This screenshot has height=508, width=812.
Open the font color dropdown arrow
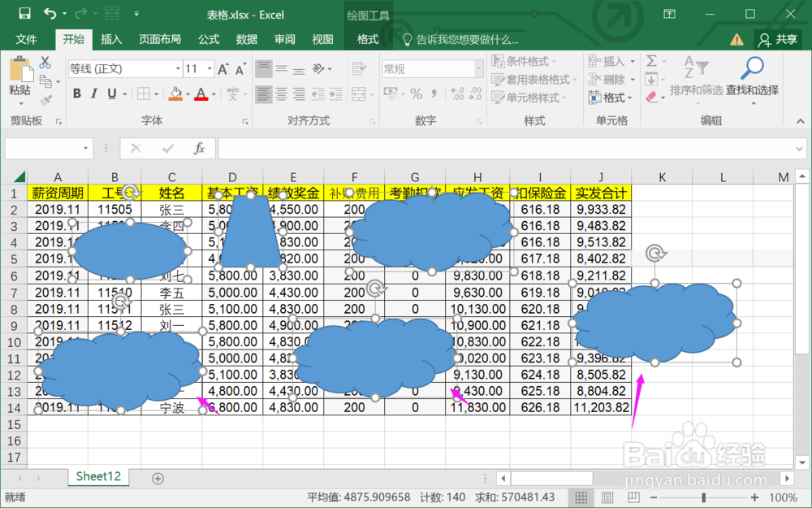[x=214, y=93]
